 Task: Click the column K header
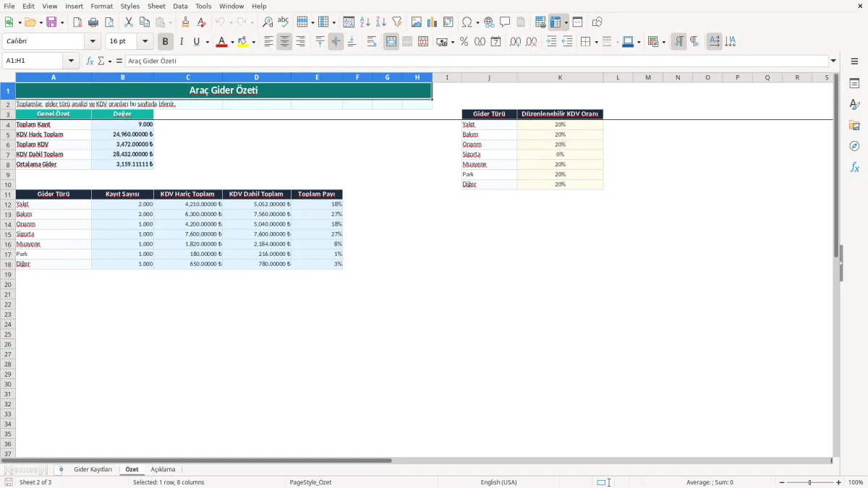tap(560, 77)
